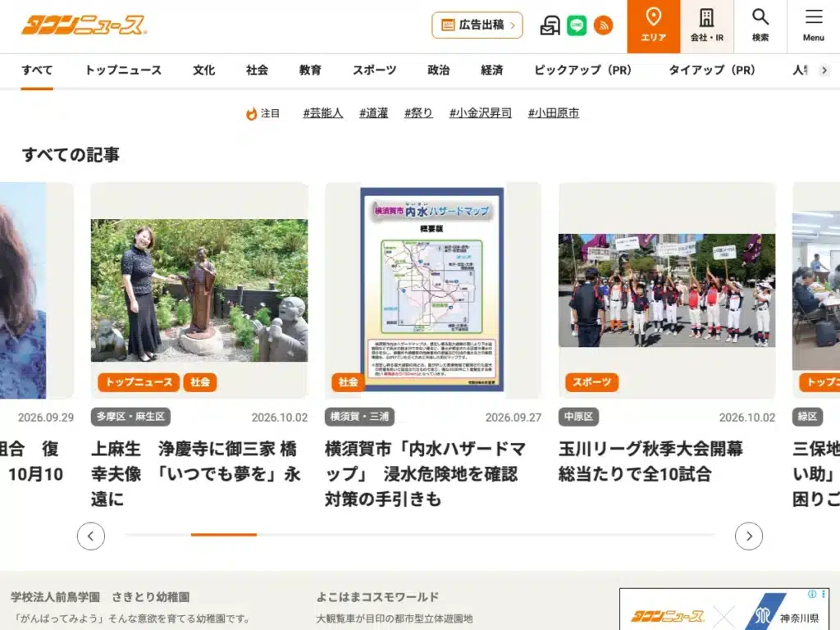Switch to the 社会 tab

(257, 71)
